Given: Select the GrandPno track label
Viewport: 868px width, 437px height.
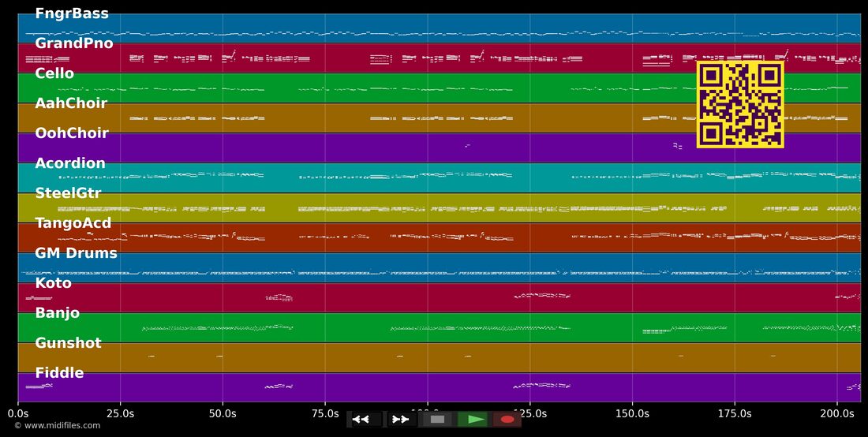Looking at the screenshot, I should tap(74, 43).
